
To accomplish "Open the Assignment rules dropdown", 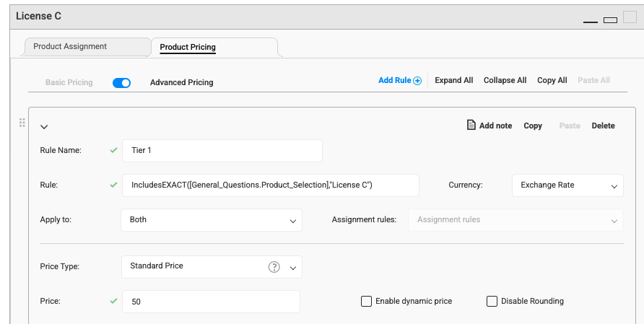I will 515,220.
